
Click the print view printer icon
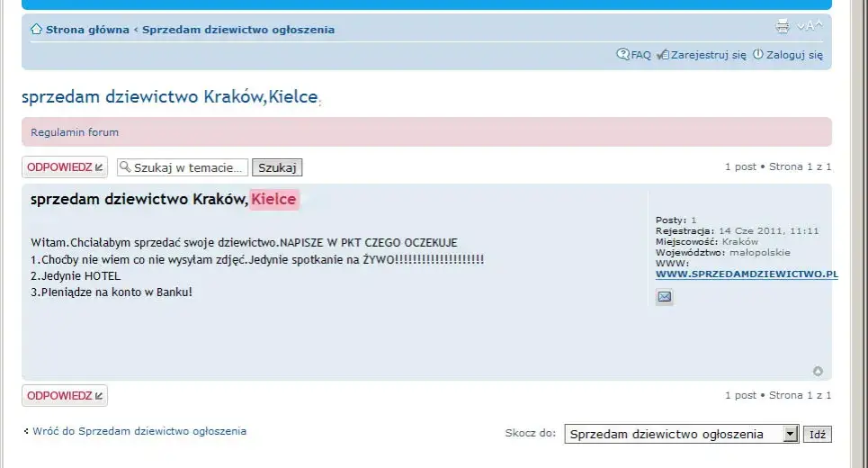(x=783, y=26)
